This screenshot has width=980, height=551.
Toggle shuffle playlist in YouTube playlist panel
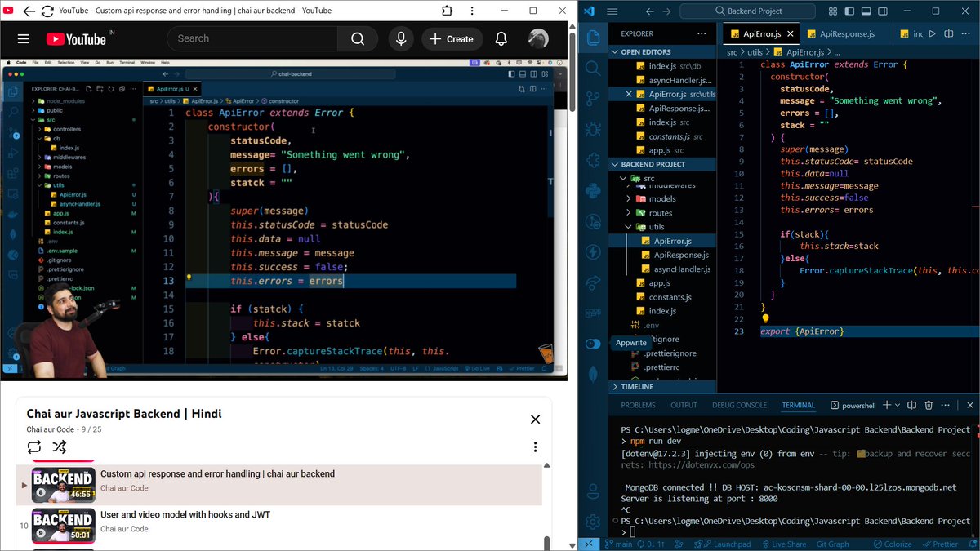point(60,447)
